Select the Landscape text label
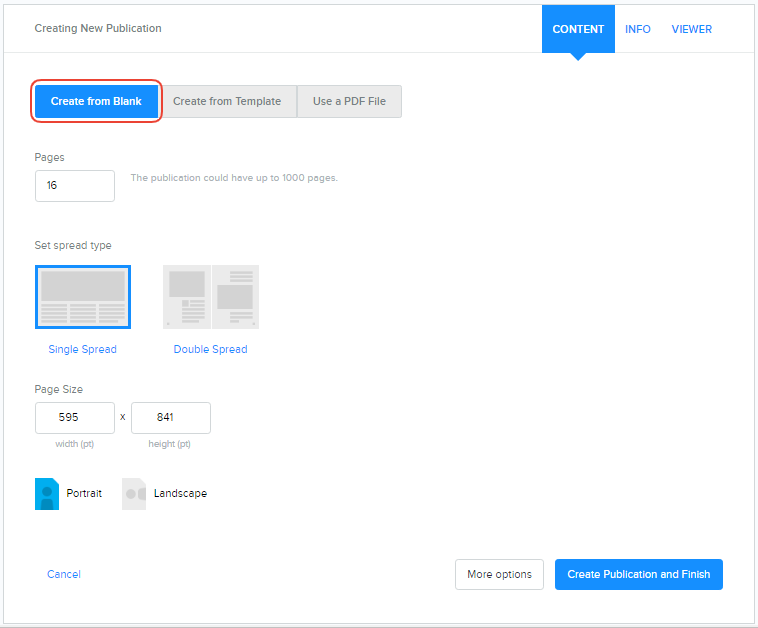758x628 pixels. click(x=180, y=493)
